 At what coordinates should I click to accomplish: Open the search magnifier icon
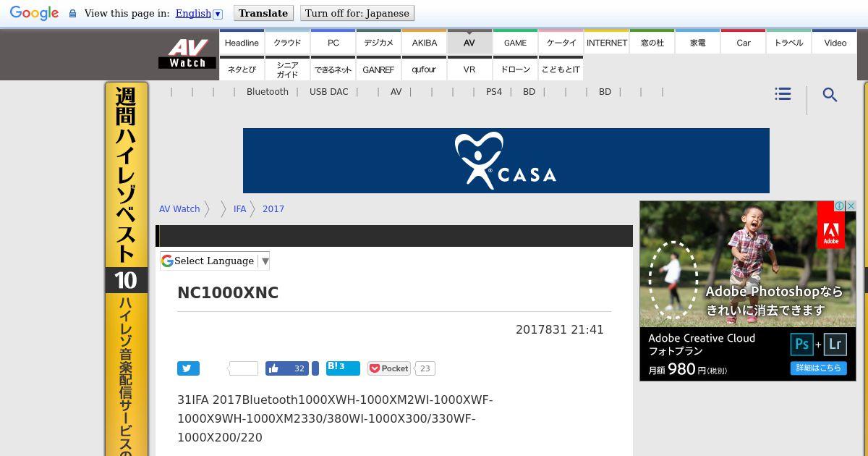[x=830, y=95]
